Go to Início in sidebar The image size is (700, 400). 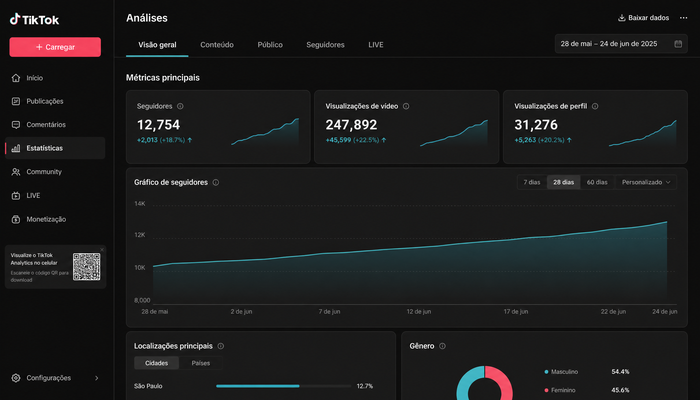coord(55,78)
